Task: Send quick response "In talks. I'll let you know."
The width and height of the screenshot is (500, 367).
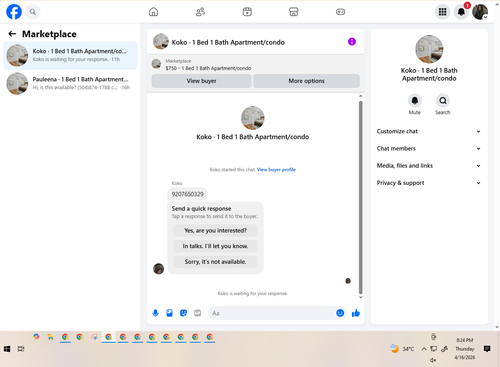Action: pyautogui.click(x=215, y=246)
